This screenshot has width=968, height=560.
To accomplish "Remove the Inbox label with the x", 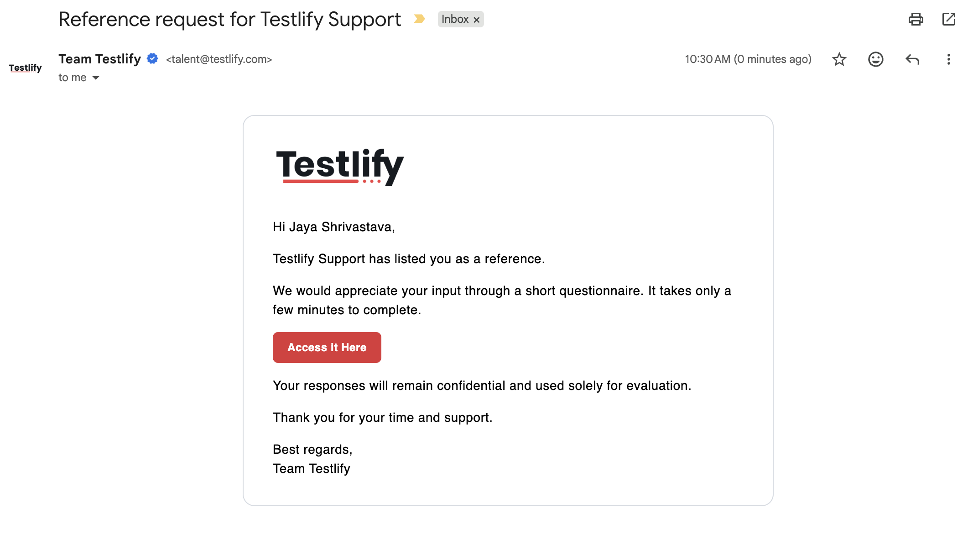I will click(x=476, y=20).
